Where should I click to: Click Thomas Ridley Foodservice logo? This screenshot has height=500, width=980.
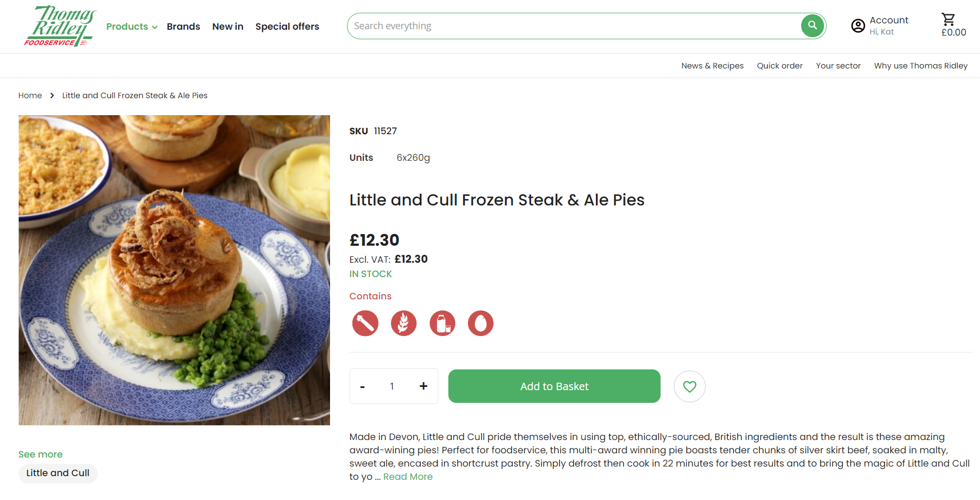pos(58,26)
